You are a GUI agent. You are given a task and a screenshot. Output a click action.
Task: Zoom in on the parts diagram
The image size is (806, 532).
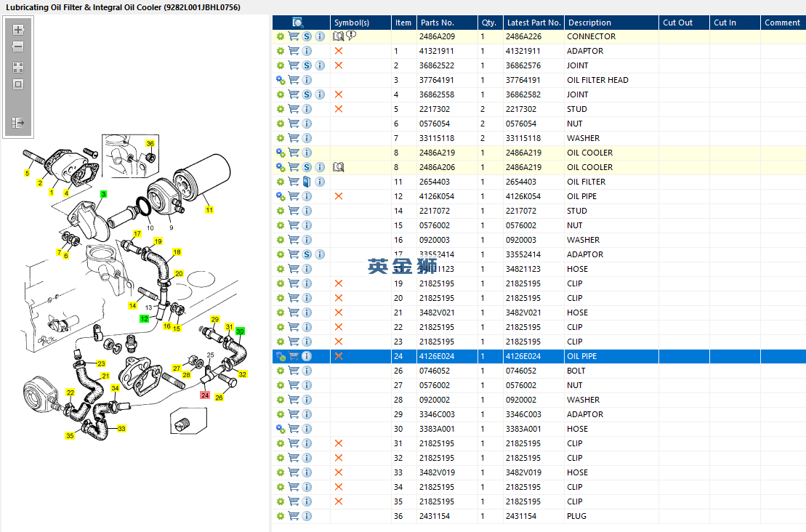tap(18, 30)
